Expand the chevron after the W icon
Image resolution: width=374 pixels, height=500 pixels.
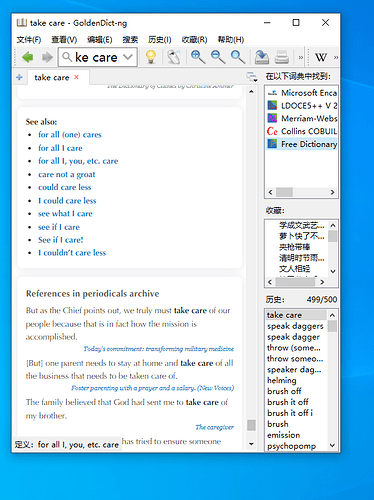tap(336, 57)
